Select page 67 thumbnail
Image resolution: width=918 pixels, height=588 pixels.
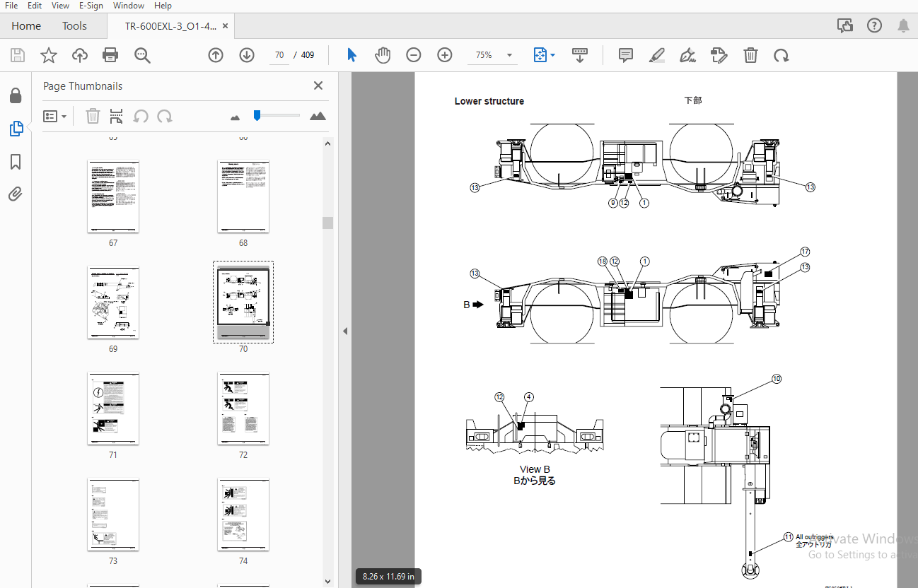[x=113, y=196]
